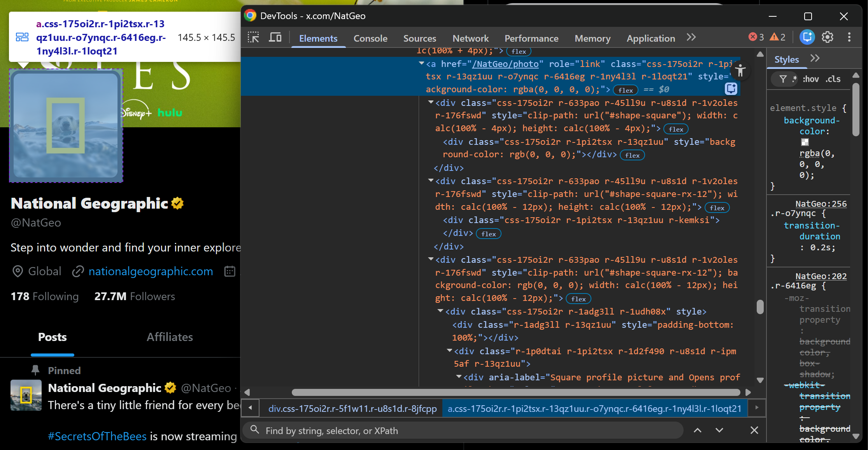The height and width of the screenshot is (450, 868).
Task: Click the location pin icon beside Global
Action: point(18,271)
